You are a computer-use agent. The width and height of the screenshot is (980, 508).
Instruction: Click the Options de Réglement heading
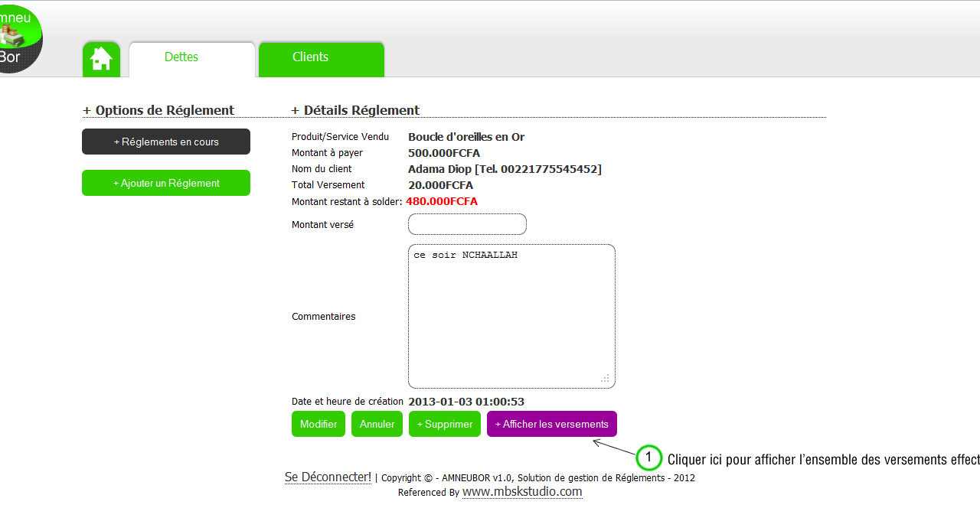(158, 110)
